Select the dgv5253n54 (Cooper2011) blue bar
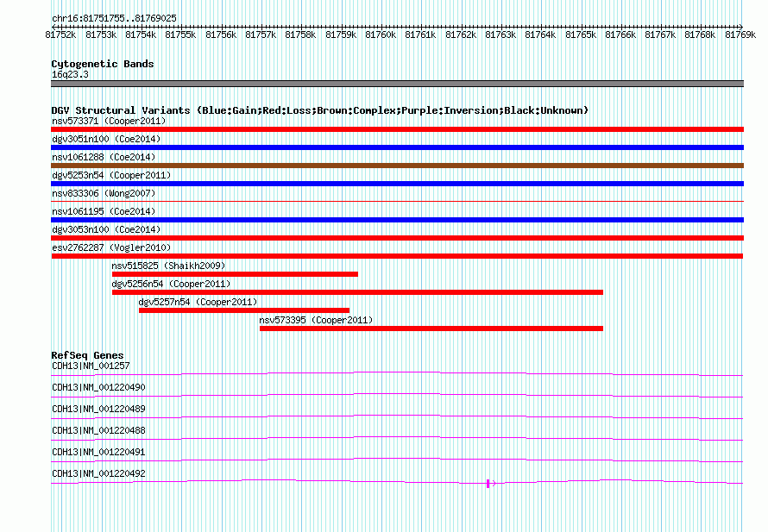768x532 pixels. tap(397, 184)
